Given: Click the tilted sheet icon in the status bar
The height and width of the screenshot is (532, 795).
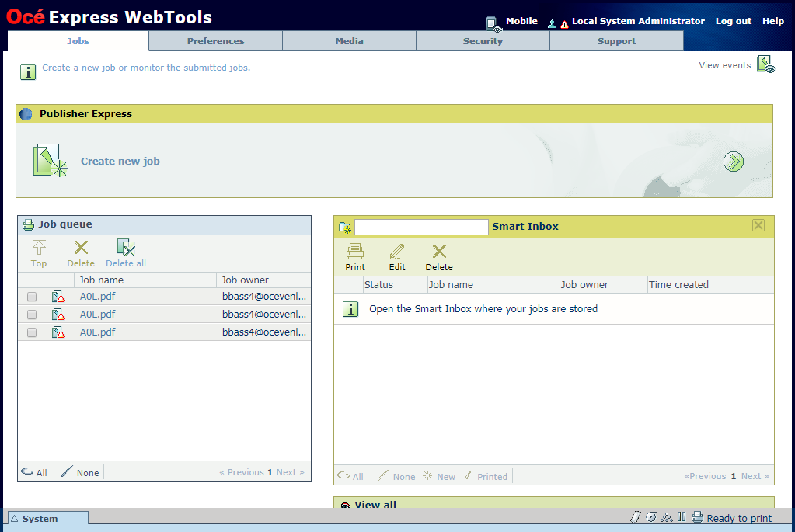Looking at the screenshot, I should pos(635,517).
